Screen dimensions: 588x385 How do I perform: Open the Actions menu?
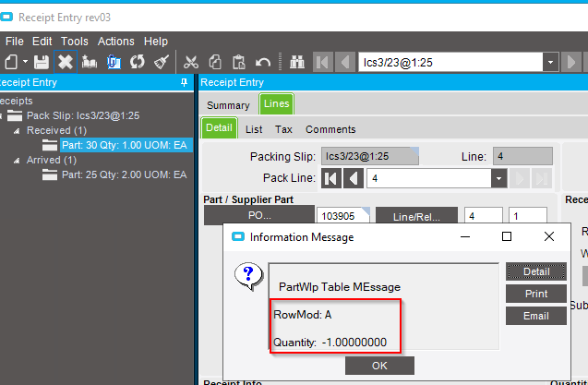click(116, 42)
